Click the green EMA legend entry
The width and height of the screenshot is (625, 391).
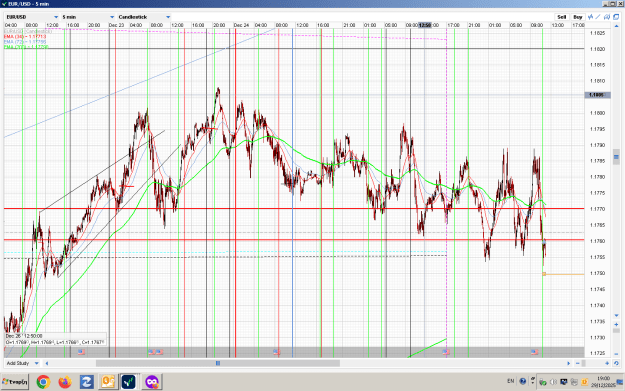[26, 47]
